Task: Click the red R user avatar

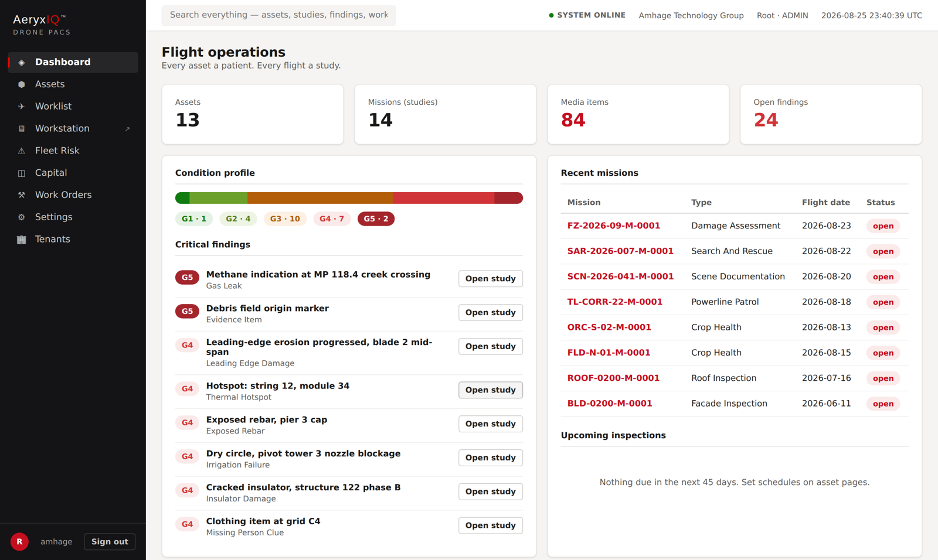Action: click(19, 542)
